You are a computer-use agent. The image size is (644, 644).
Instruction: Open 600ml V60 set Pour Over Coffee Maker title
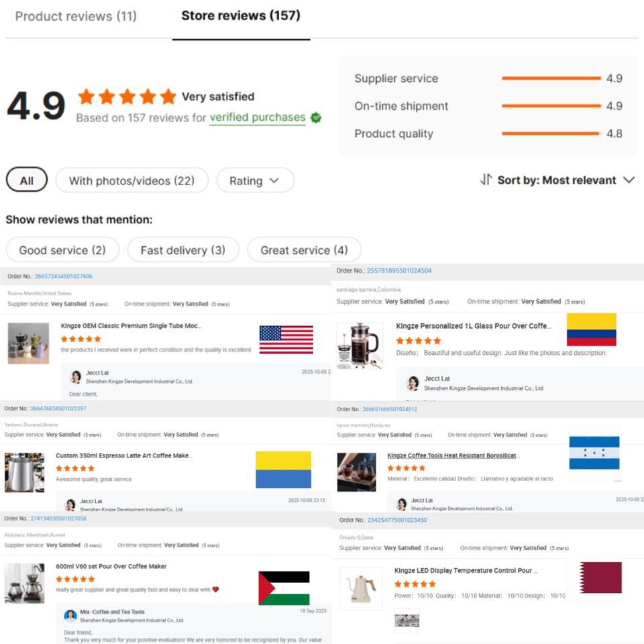click(x=111, y=567)
